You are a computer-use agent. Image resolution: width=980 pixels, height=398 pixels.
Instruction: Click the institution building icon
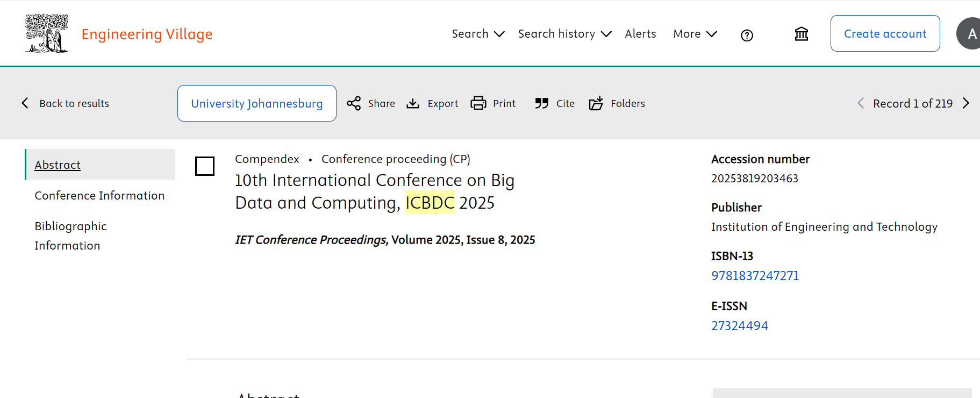click(x=801, y=34)
